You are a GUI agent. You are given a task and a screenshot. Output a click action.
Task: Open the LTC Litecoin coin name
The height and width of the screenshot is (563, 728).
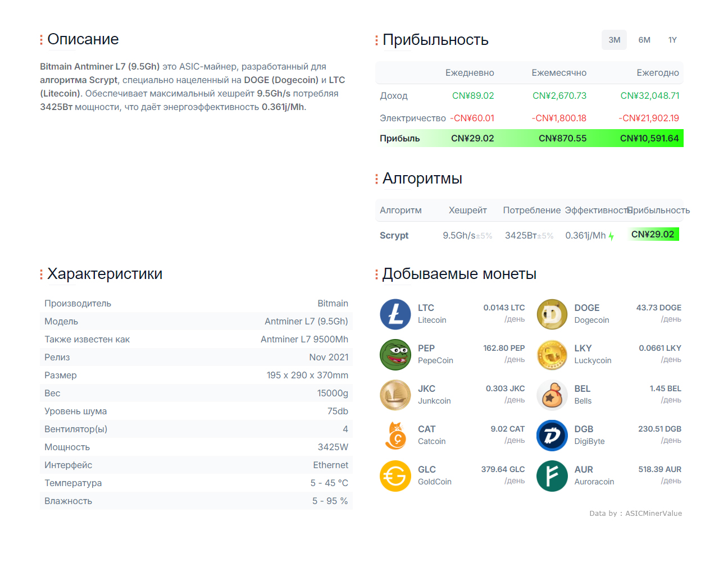point(432,314)
